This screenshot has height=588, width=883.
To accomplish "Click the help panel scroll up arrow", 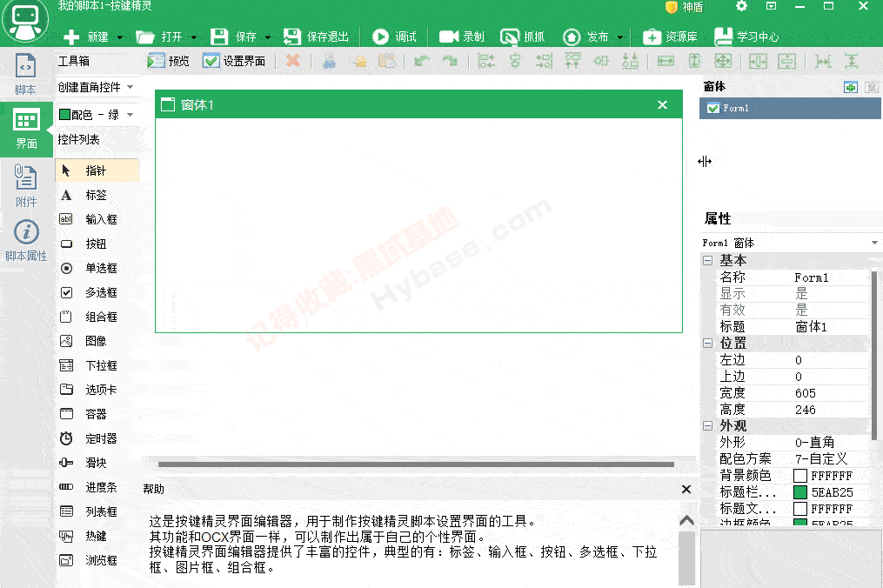I will click(x=686, y=520).
